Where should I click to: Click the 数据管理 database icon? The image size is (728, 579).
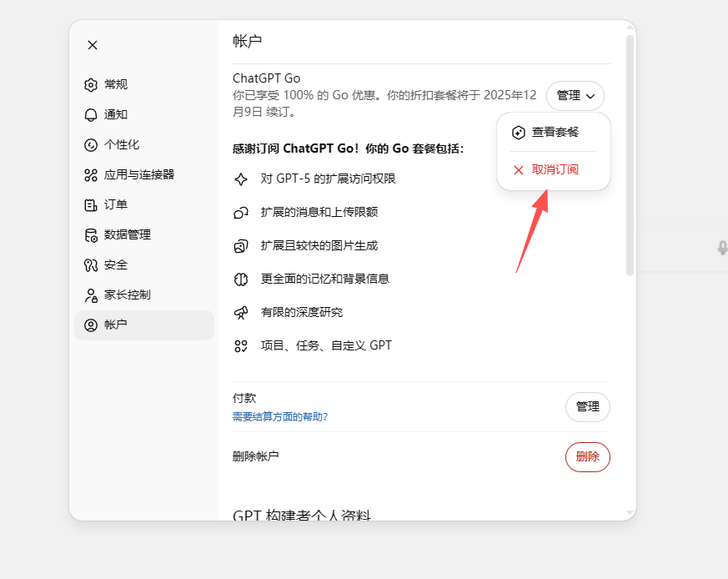tap(91, 235)
